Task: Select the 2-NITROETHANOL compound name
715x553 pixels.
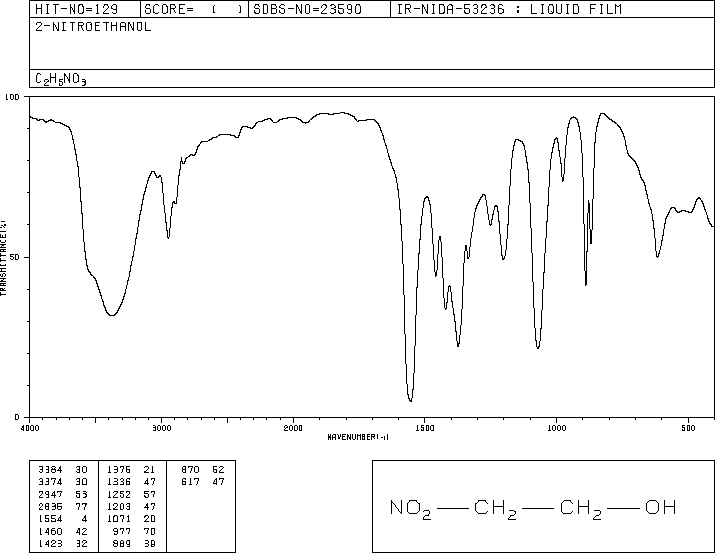Action: (x=93, y=27)
